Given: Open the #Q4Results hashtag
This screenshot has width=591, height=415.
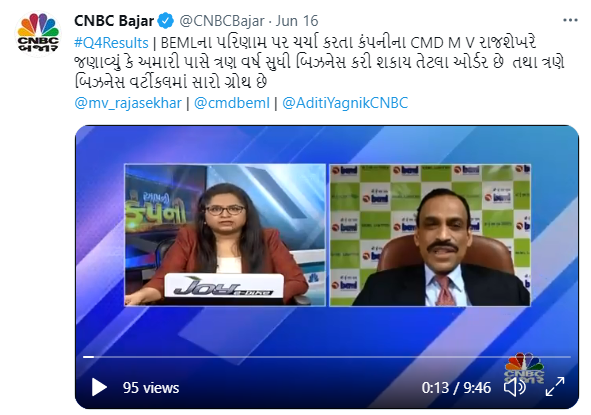Looking at the screenshot, I should tap(112, 43).
